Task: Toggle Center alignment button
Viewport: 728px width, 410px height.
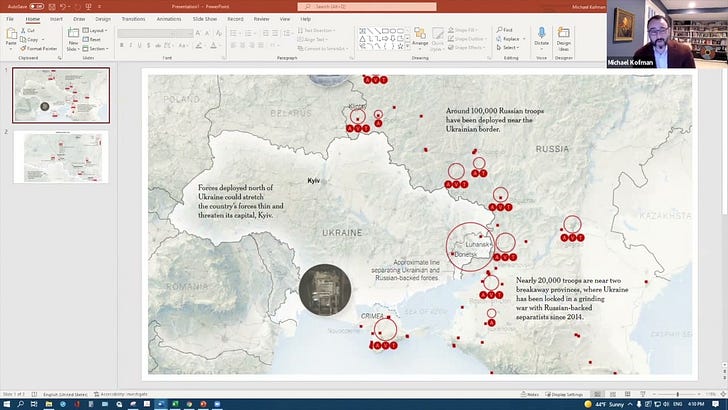Action: (x=242, y=46)
